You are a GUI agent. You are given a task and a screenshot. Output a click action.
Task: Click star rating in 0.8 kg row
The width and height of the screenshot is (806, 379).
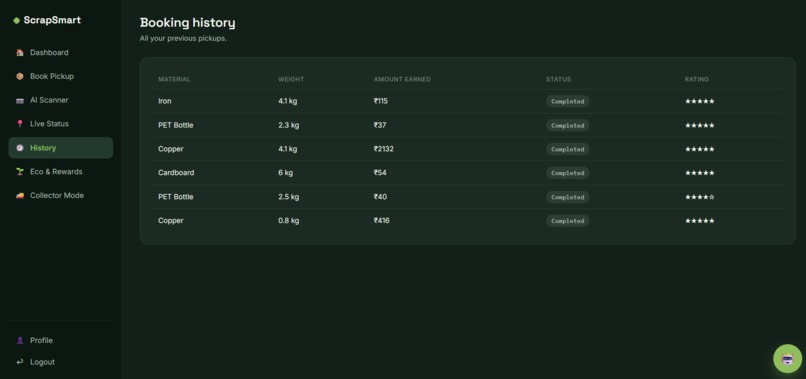[700, 221]
